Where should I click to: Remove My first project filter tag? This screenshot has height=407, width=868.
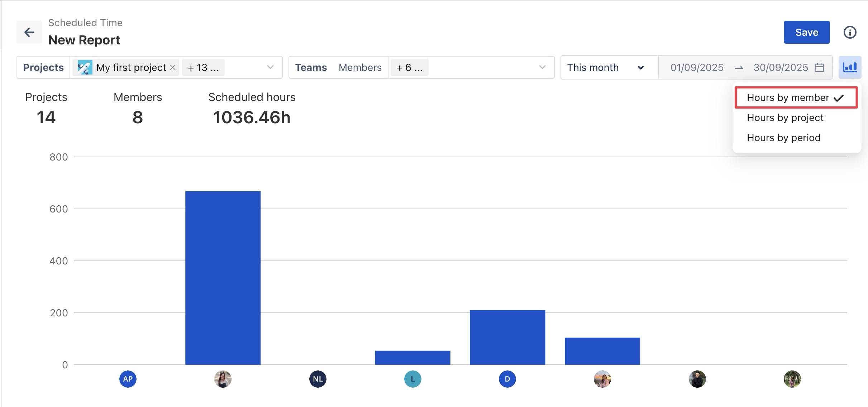coord(173,67)
